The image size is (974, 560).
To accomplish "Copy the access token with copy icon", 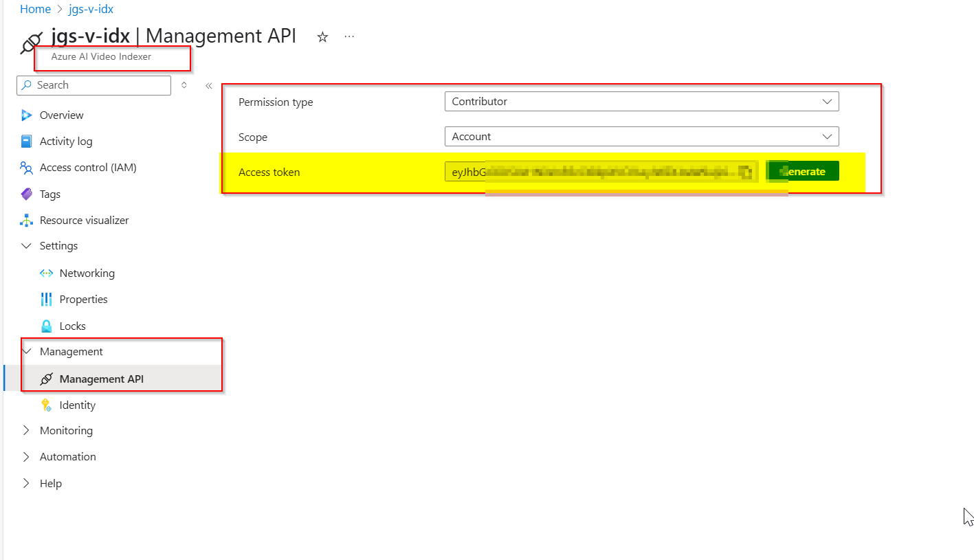I will pyautogui.click(x=744, y=172).
